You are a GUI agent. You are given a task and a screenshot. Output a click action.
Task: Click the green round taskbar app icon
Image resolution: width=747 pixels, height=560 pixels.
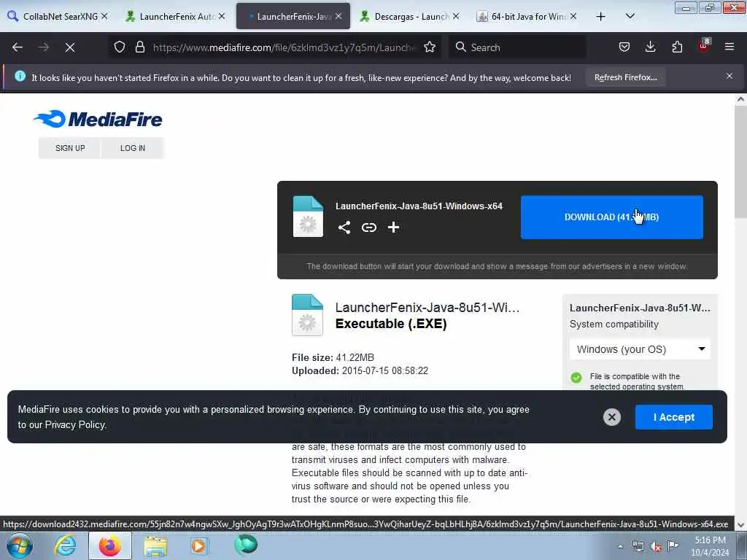pos(246,545)
